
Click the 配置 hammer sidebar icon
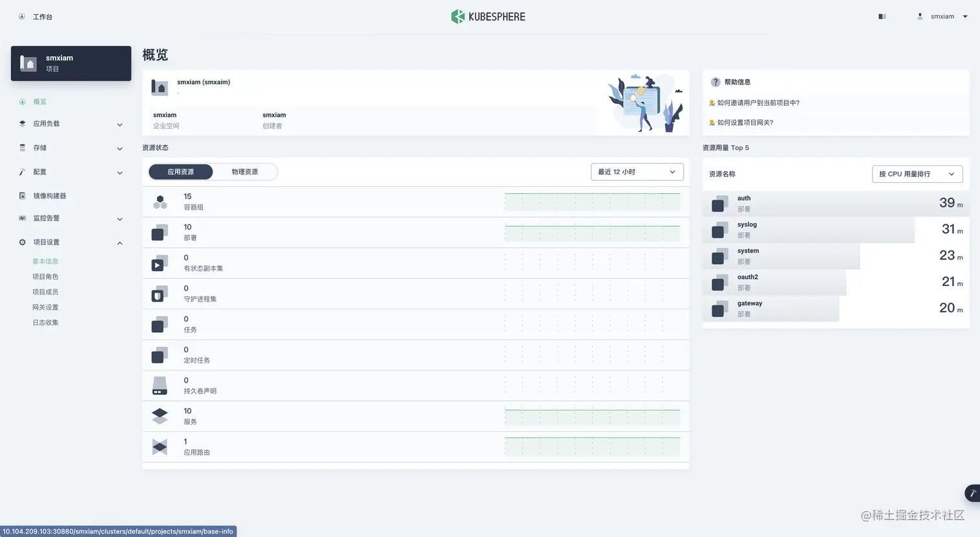(23, 172)
